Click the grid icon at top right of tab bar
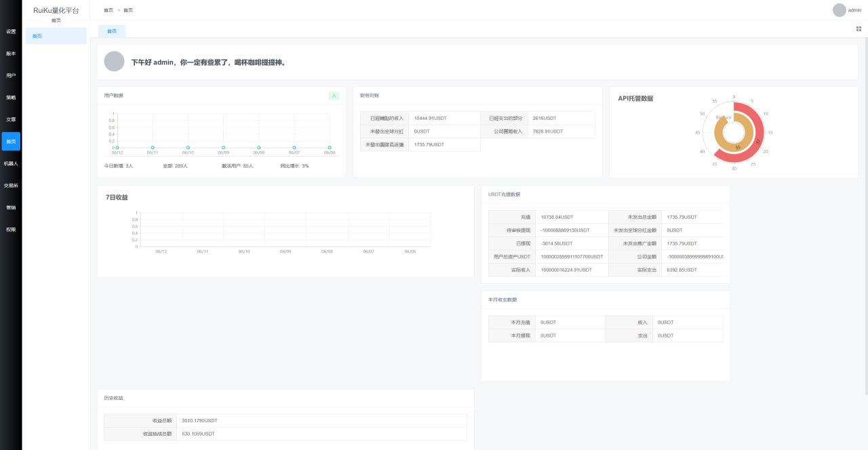This screenshot has width=868, height=450. click(x=859, y=29)
